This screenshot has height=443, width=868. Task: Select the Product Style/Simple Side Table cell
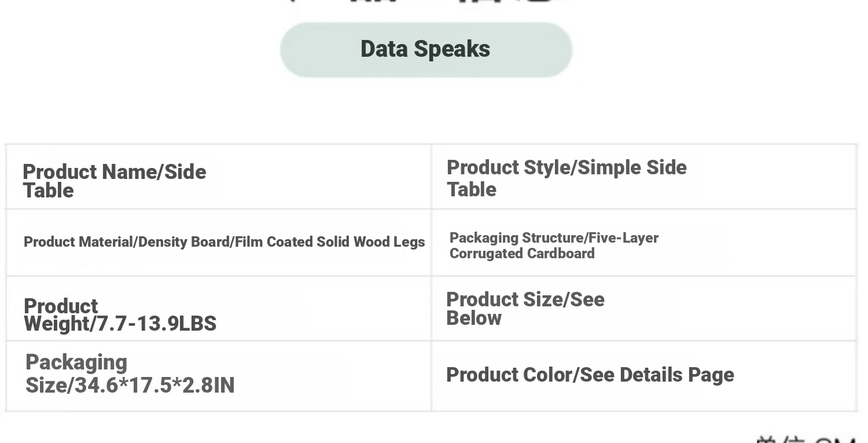click(x=644, y=177)
